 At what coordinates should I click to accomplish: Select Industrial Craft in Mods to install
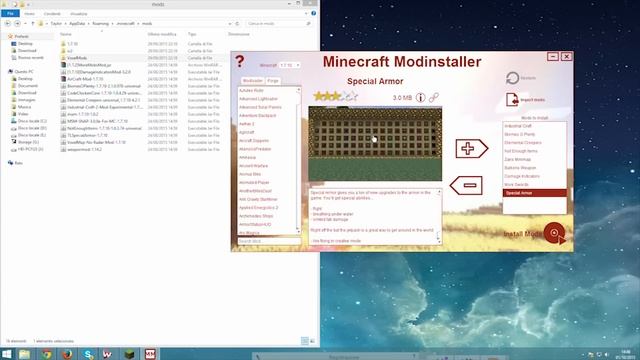[x=518, y=126]
